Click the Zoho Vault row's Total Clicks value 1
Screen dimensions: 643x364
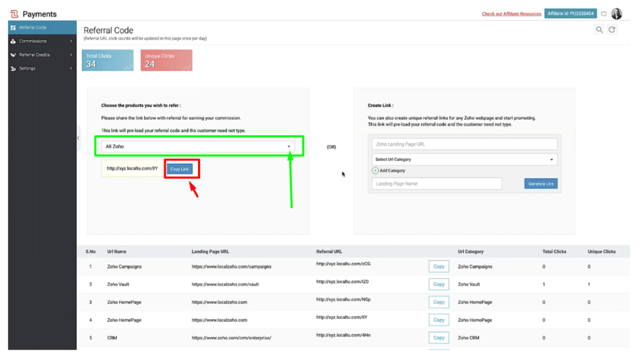(544, 284)
